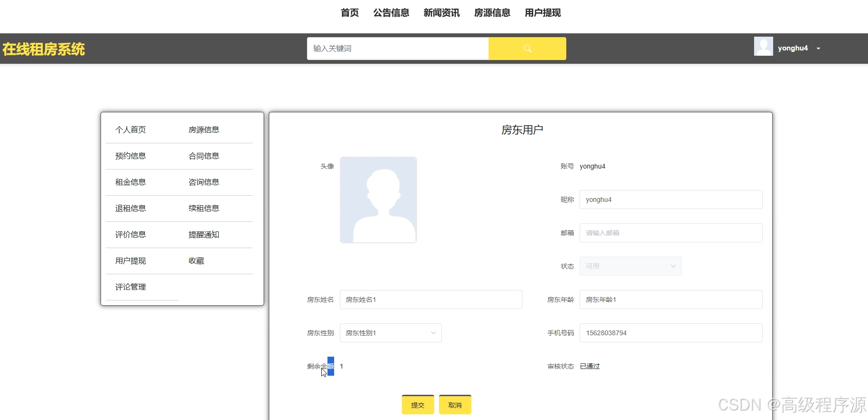This screenshot has width=868, height=420.
Task: Select 用户提现 in the sidebar menu
Action: (131, 261)
